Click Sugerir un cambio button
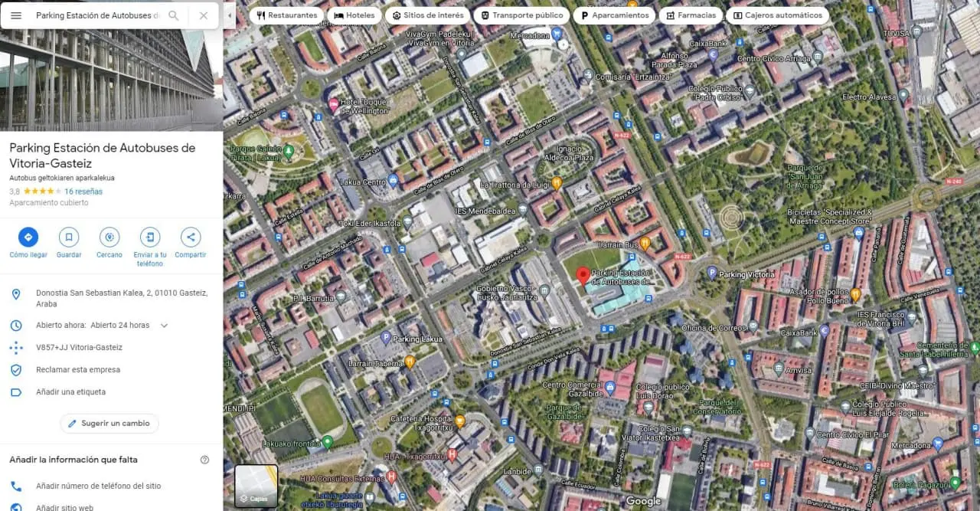The width and height of the screenshot is (980, 511). coord(109,424)
